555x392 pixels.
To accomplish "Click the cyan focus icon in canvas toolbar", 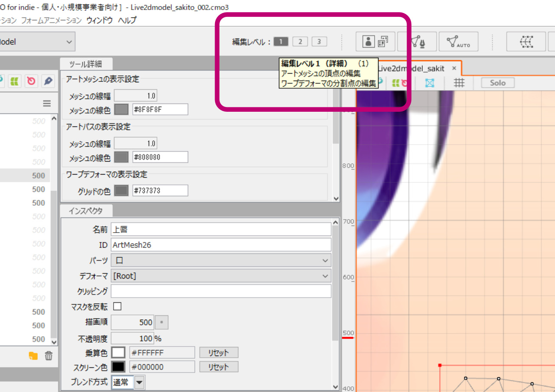I will (430, 83).
